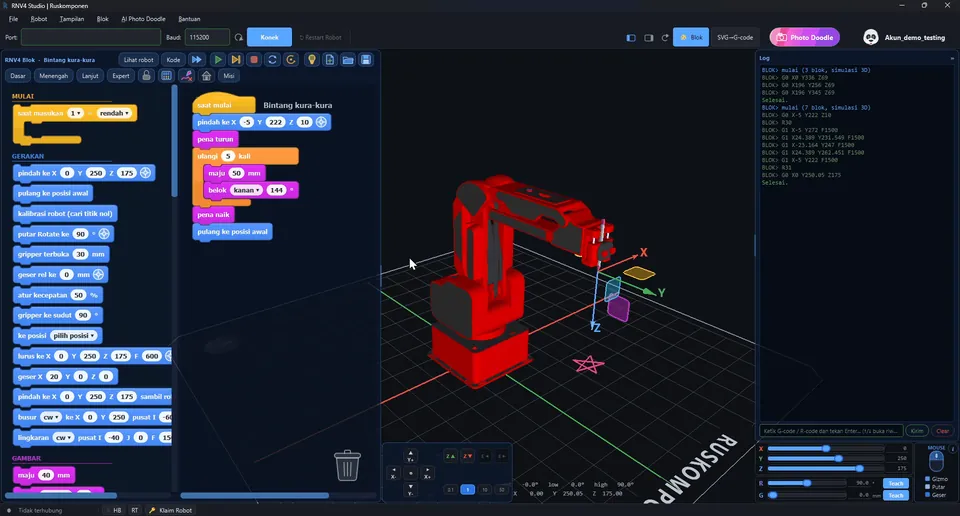Image resolution: width=960 pixels, height=516 pixels.
Task: Click the padlock lock icon
Action: click(x=146, y=76)
